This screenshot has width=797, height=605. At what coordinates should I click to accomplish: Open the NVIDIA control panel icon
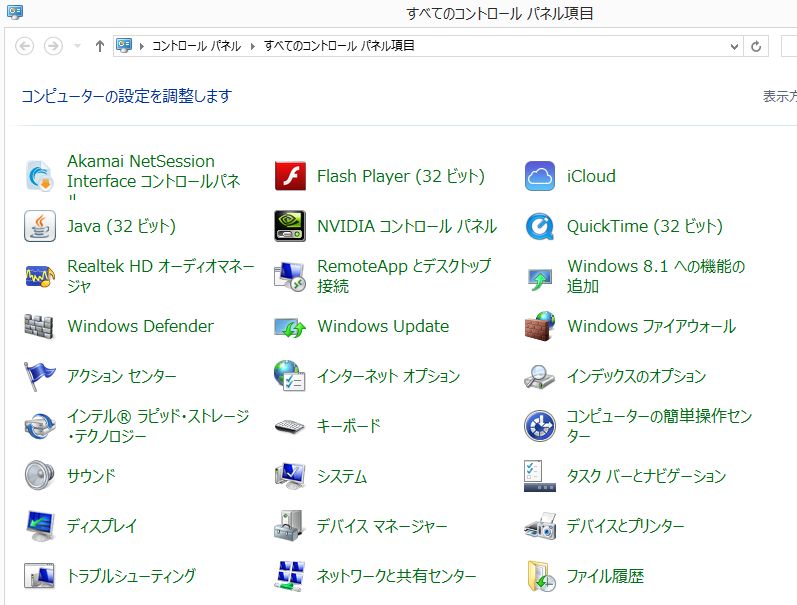(290, 226)
